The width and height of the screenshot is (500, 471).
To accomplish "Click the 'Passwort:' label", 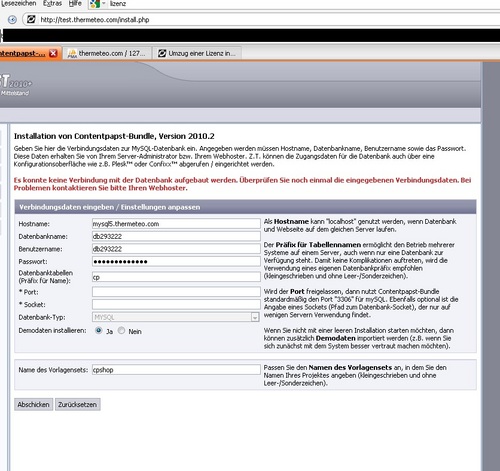I will (x=33, y=262).
